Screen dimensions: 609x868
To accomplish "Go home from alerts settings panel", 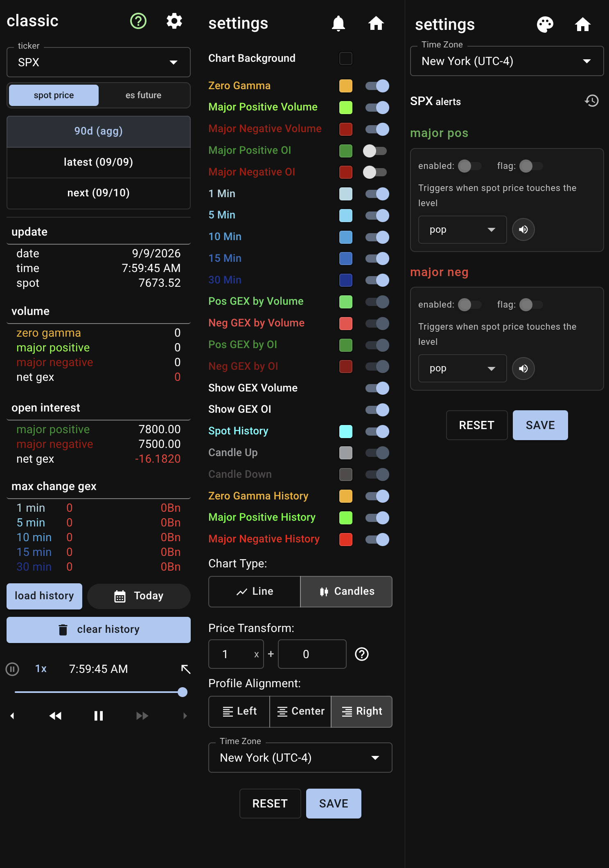I will [x=583, y=25].
